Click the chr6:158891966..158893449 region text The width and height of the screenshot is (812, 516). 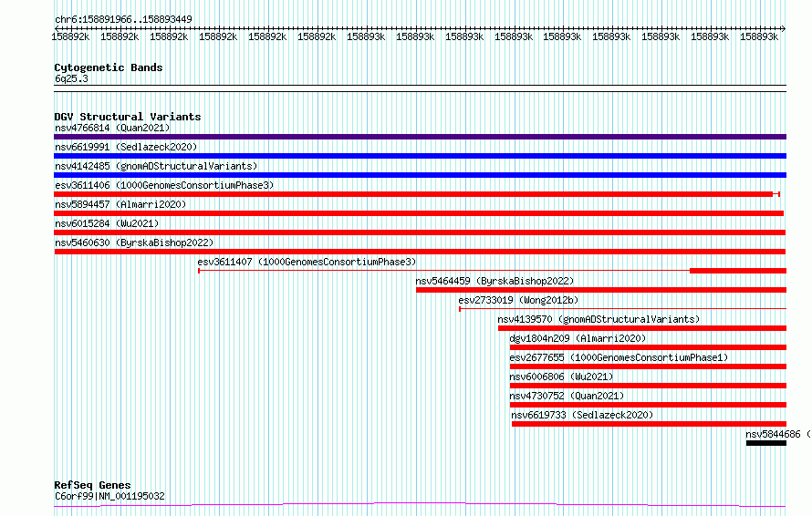tap(123, 19)
